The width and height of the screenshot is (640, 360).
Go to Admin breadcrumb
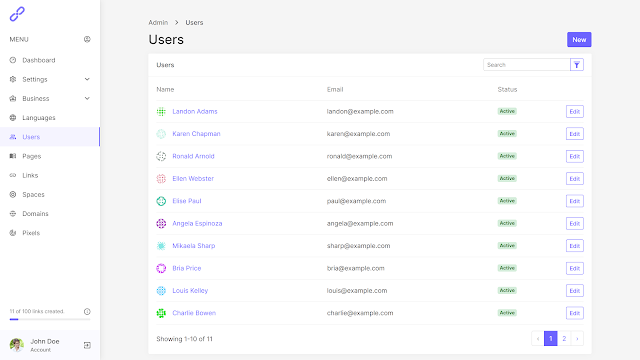coord(158,22)
